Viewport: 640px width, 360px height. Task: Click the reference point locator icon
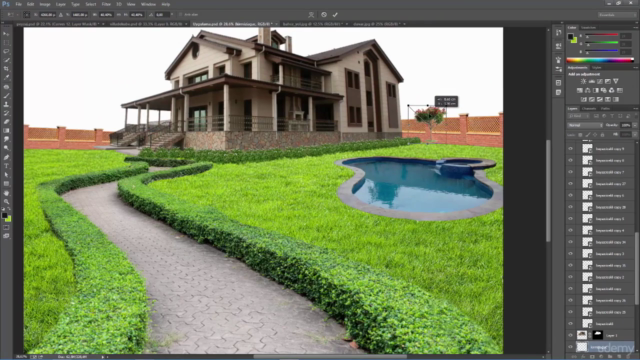pos(27,15)
